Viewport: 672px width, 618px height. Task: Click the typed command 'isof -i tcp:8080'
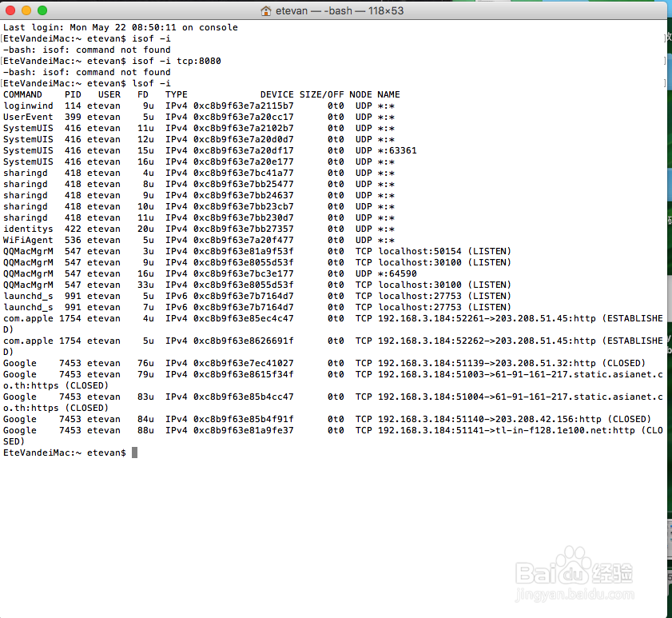pos(176,61)
